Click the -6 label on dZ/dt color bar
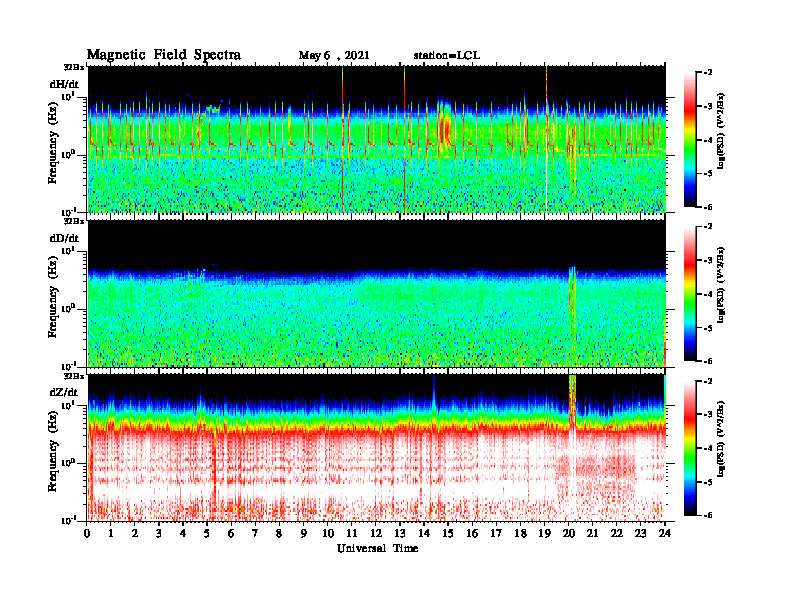 pos(708,515)
